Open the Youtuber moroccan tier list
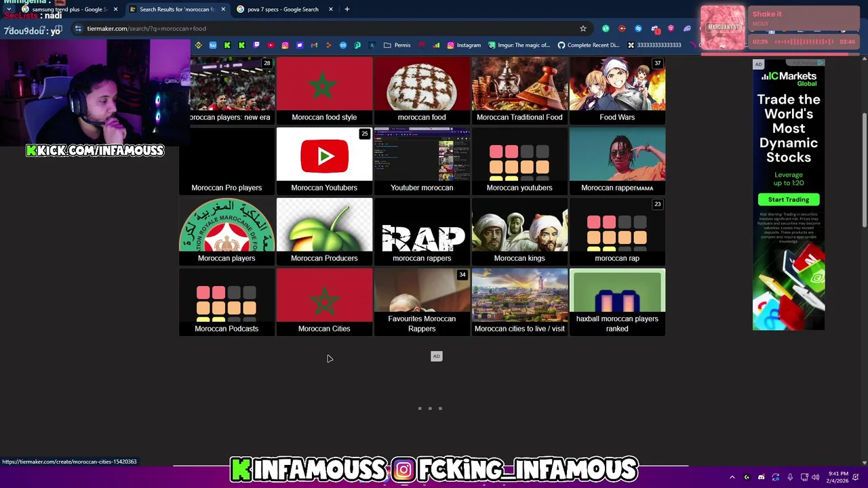Screen dimensions: 868x488 pos(422,161)
